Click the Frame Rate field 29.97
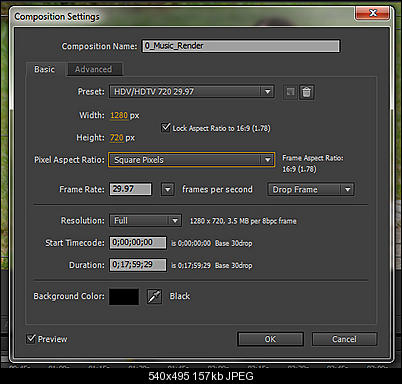The width and height of the screenshot is (402, 384). [x=130, y=189]
